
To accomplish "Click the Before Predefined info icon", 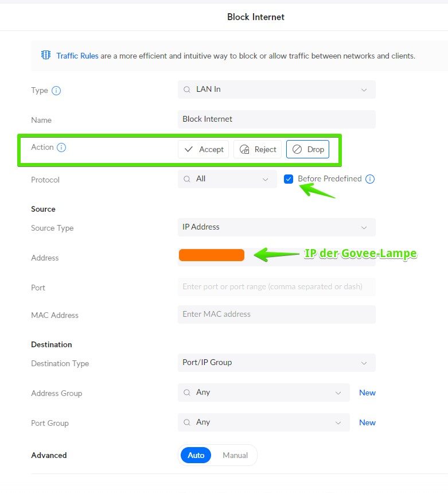I will point(370,179).
